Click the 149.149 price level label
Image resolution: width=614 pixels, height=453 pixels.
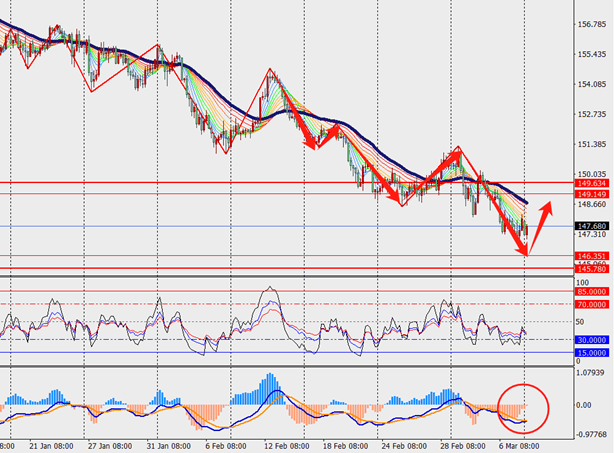click(592, 194)
